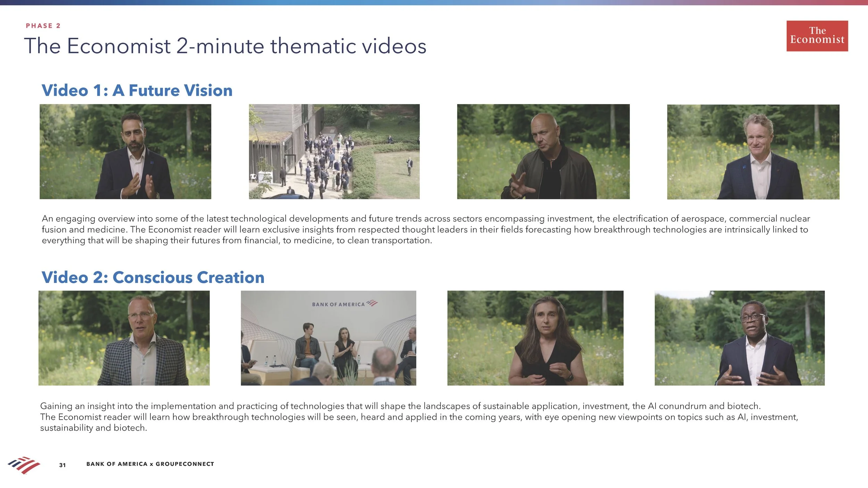The width and height of the screenshot is (868, 488).
Task: Click the 'Video 2: Conscious Creation' heading
Action: click(153, 277)
